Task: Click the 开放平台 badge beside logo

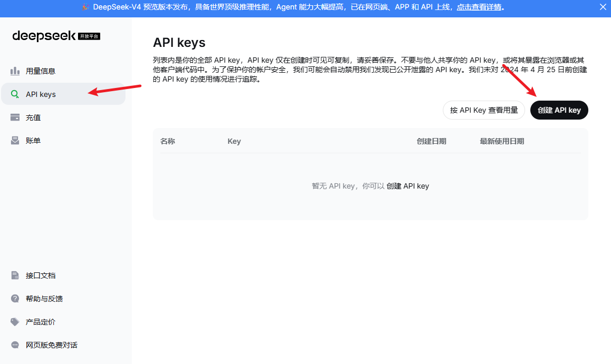Action: click(89, 36)
